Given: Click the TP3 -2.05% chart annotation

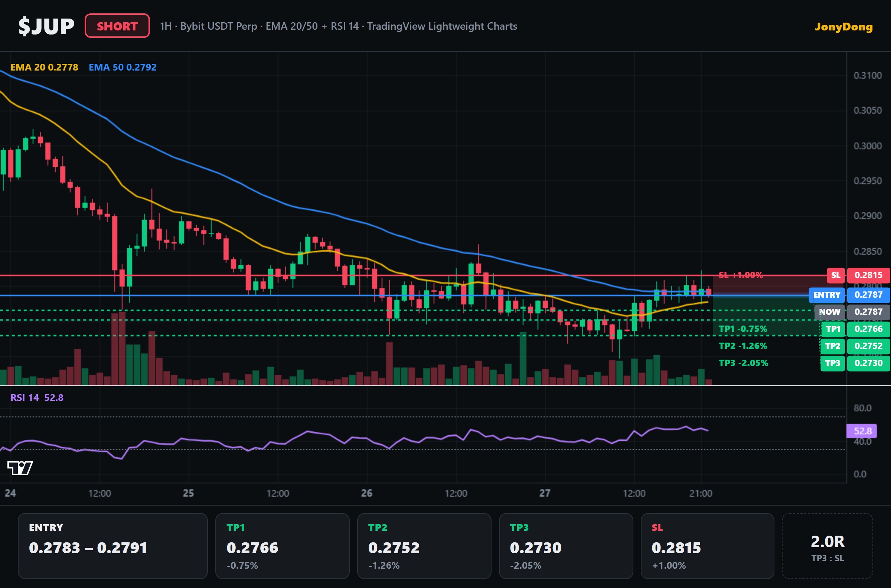Looking at the screenshot, I should (743, 363).
